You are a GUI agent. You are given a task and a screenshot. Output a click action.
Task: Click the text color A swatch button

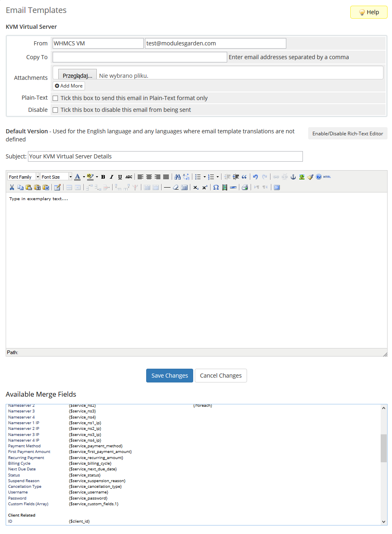77,177
